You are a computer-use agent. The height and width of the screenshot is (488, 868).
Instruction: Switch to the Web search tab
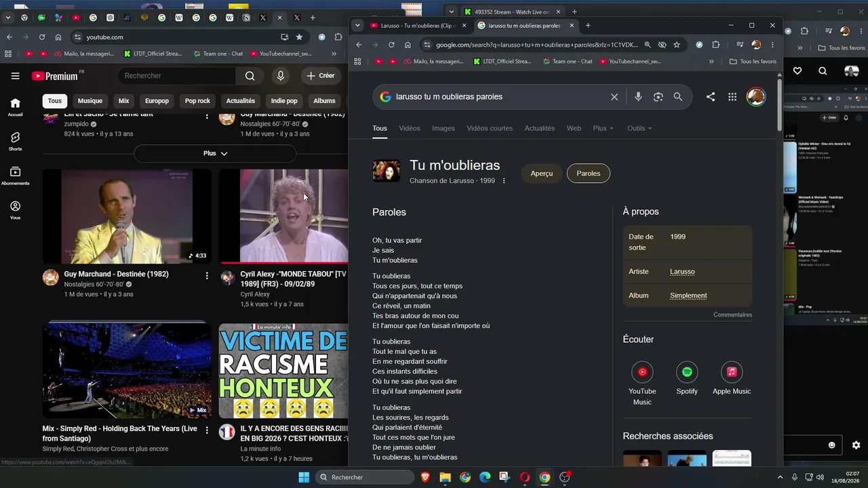pos(574,128)
